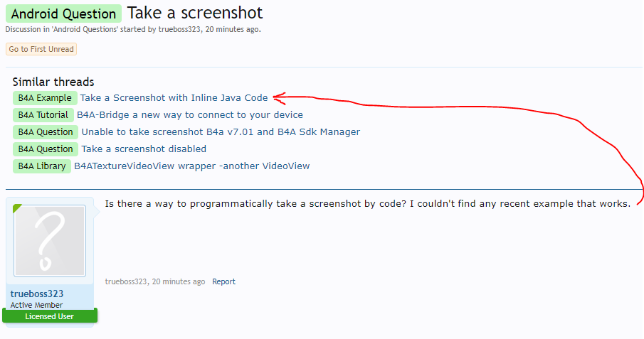Viewport: 644px width, 339px height.
Task: Open the "Take a screenshot disabled" thread
Action: (x=144, y=149)
